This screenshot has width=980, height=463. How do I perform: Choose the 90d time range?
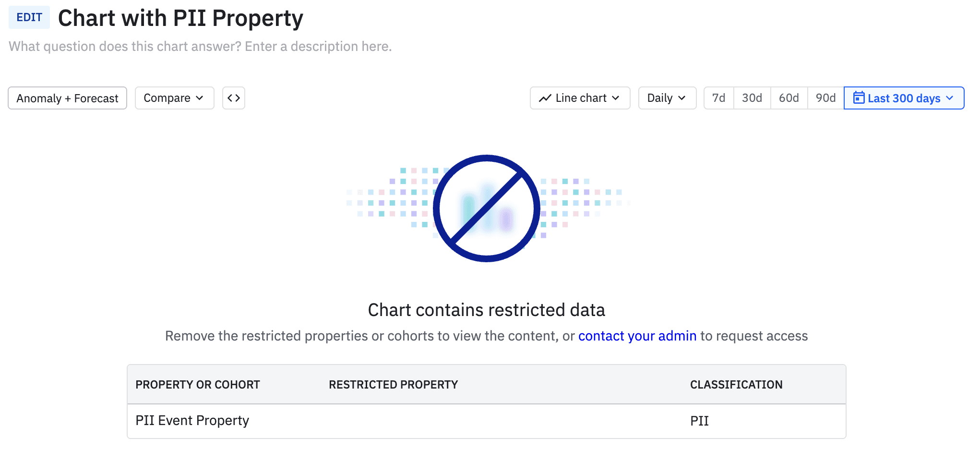(x=825, y=98)
